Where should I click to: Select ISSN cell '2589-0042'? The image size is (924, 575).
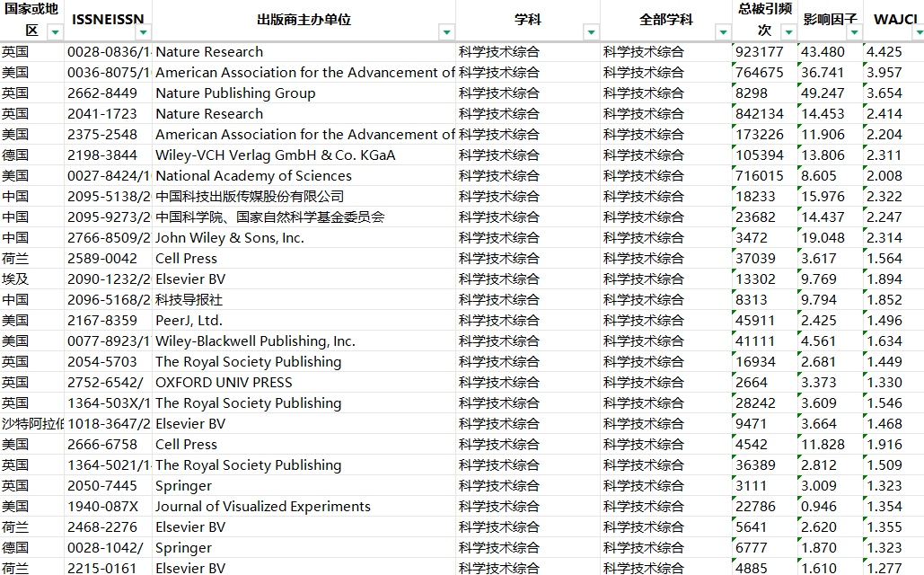(109, 259)
